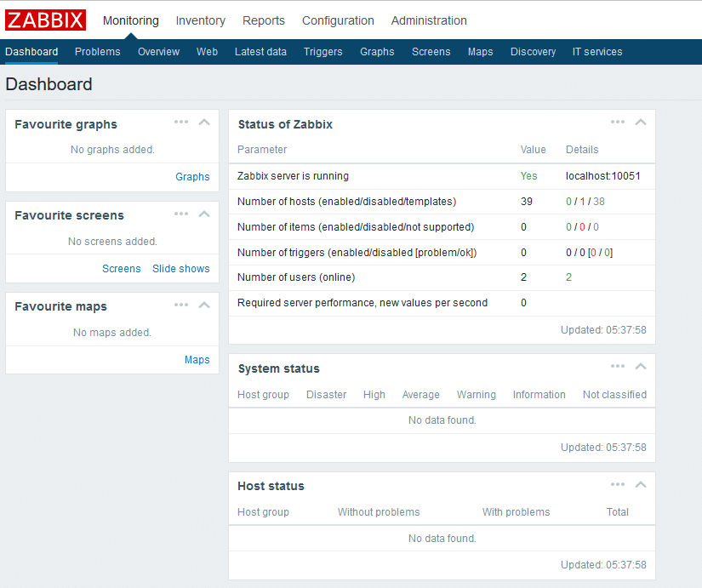
Task: Open Favourite maps widget options menu
Action: [x=181, y=305]
